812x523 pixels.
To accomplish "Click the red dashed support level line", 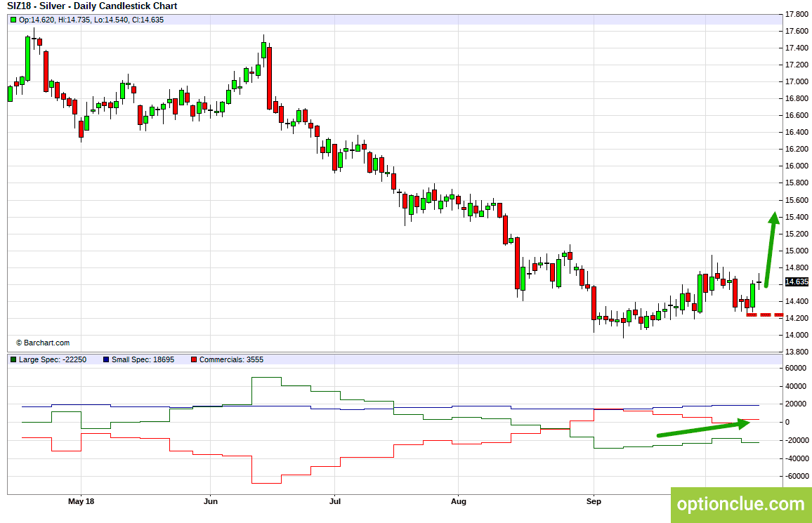I will [x=764, y=315].
